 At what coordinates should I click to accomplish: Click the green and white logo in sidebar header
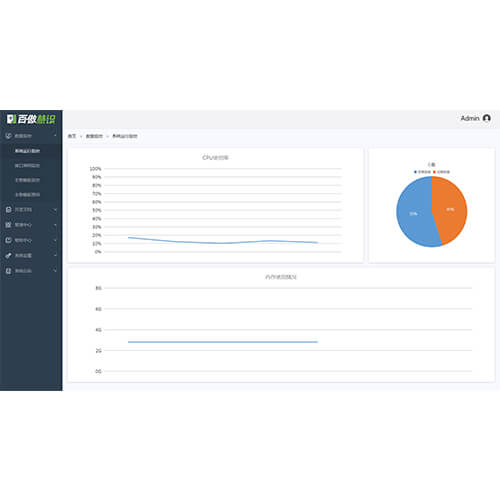click(31, 119)
